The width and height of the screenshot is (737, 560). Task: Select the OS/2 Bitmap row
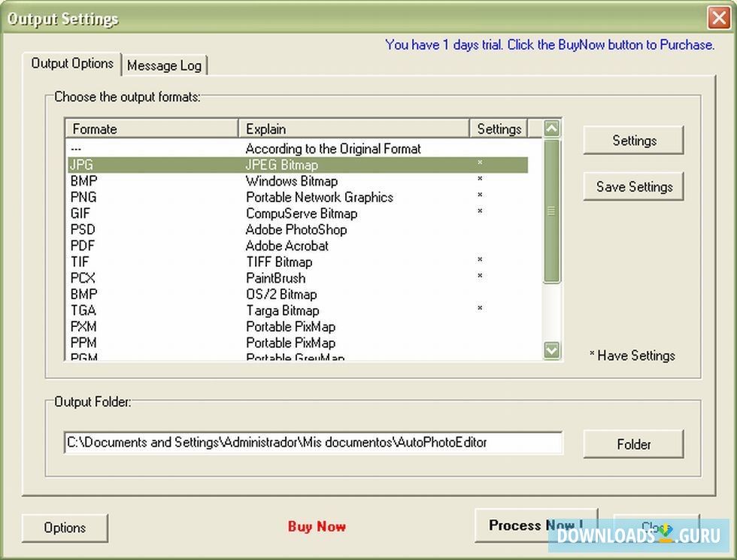coord(298,294)
